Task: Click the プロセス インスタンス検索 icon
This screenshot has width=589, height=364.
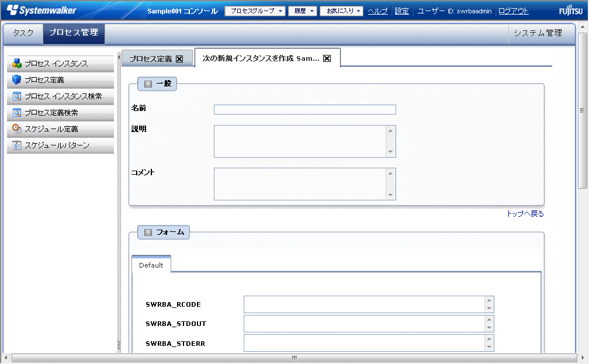Action: [17, 96]
